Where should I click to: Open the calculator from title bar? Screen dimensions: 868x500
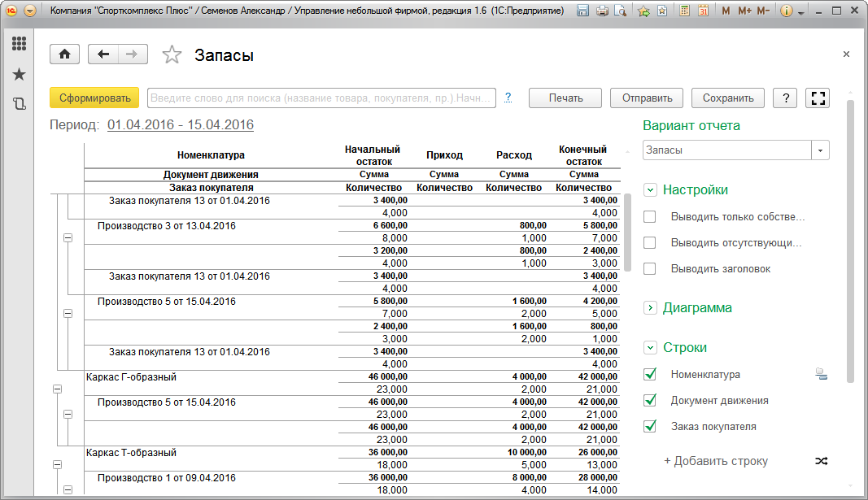(685, 11)
